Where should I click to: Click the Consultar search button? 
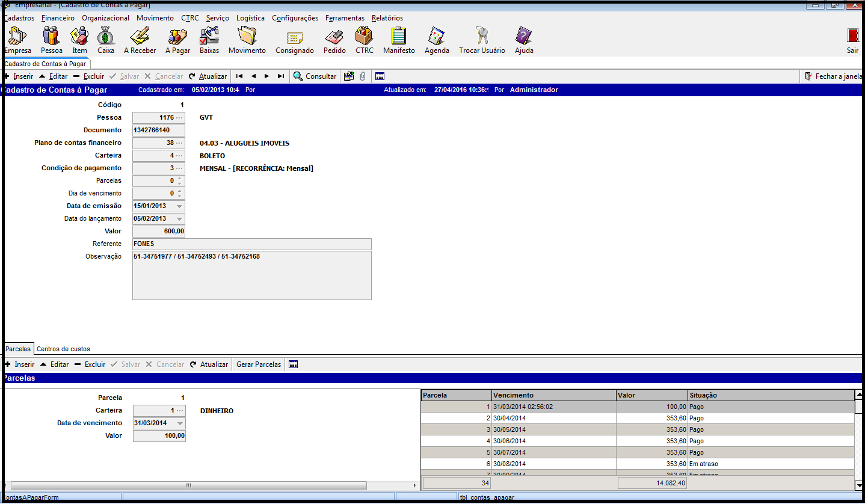[315, 76]
